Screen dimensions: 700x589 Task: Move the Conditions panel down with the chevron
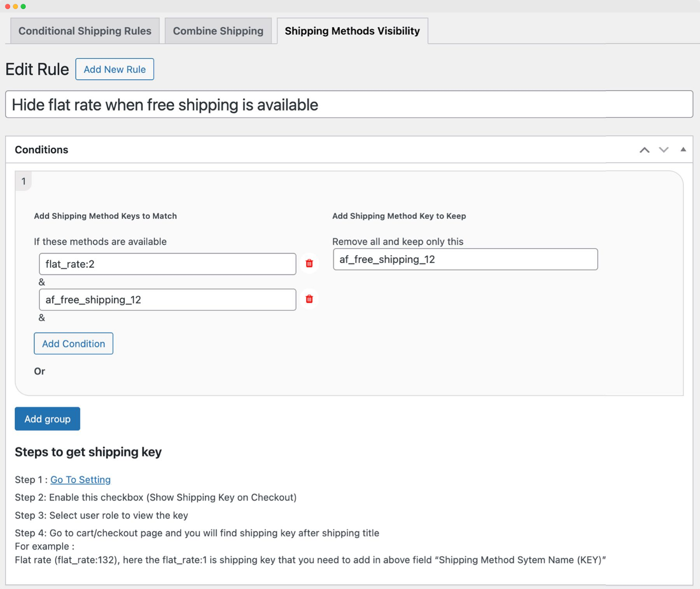point(664,150)
